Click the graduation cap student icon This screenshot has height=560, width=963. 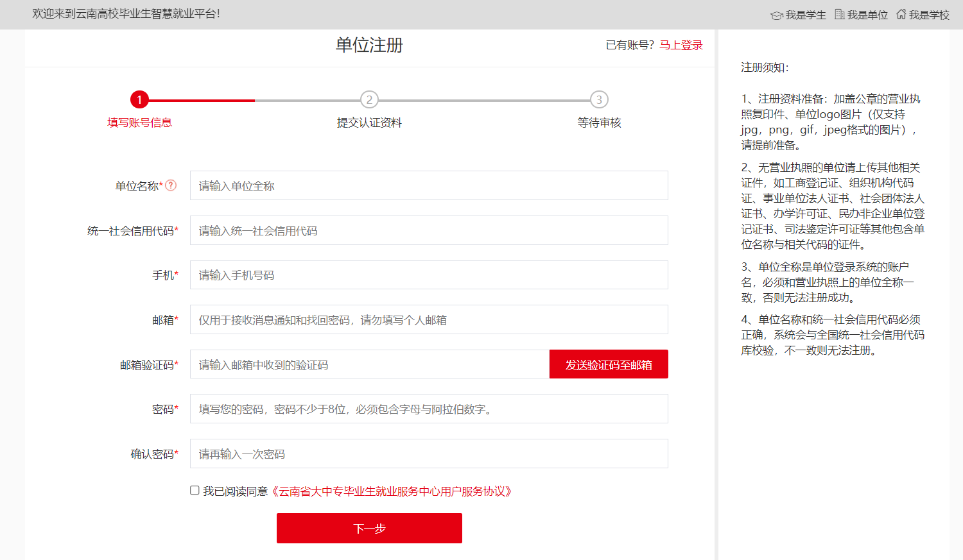pyautogui.click(x=776, y=15)
